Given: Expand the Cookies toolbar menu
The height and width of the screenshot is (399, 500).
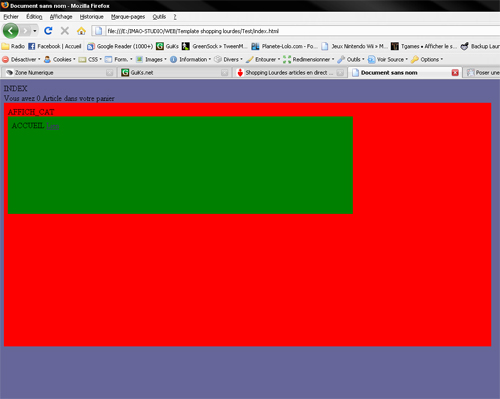Looking at the screenshot, I should 60,59.
